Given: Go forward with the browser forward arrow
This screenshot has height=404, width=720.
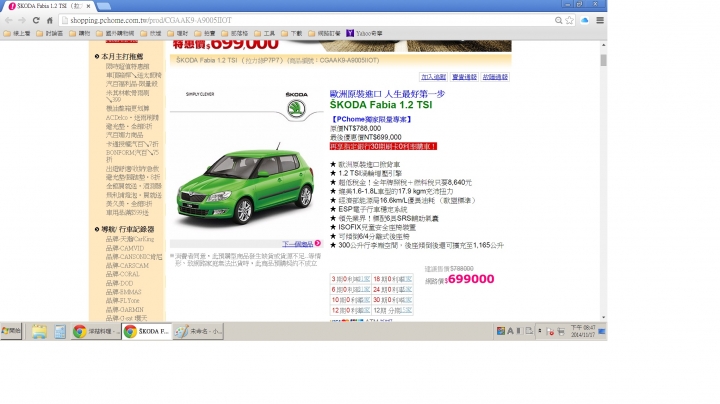Looking at the screenshot, I should tap(22, 20).
